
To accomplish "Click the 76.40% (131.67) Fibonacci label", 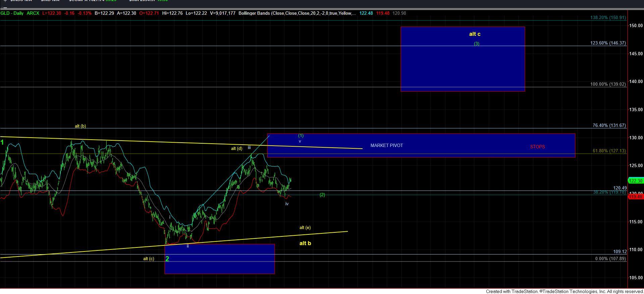I will click(x=609, y=125).
